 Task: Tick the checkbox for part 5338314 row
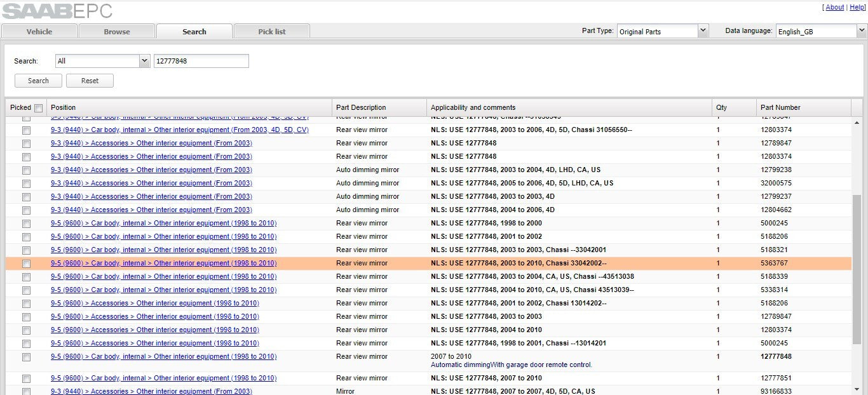(26, 290)
